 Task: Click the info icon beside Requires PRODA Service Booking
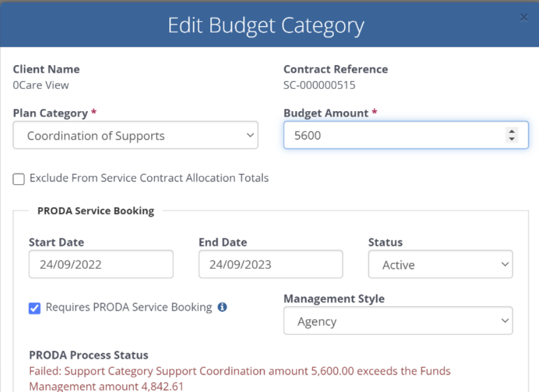point(223,307)
